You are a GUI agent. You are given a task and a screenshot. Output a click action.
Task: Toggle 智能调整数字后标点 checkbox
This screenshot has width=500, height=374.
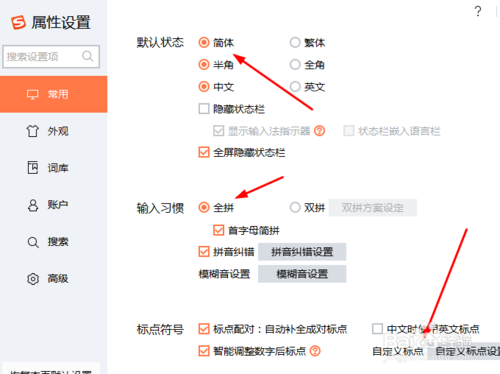(x=204, y=351)
